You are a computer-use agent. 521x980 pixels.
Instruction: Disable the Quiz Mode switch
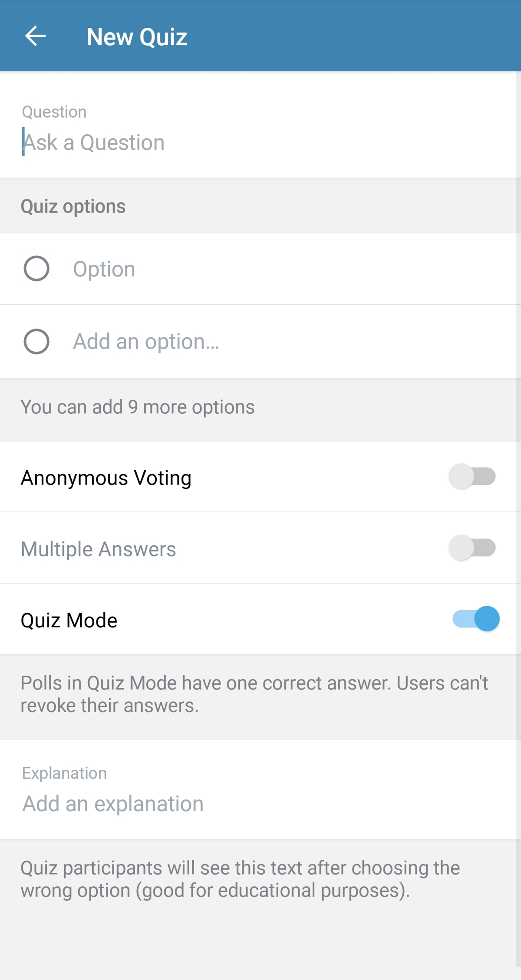click(476, 619)
